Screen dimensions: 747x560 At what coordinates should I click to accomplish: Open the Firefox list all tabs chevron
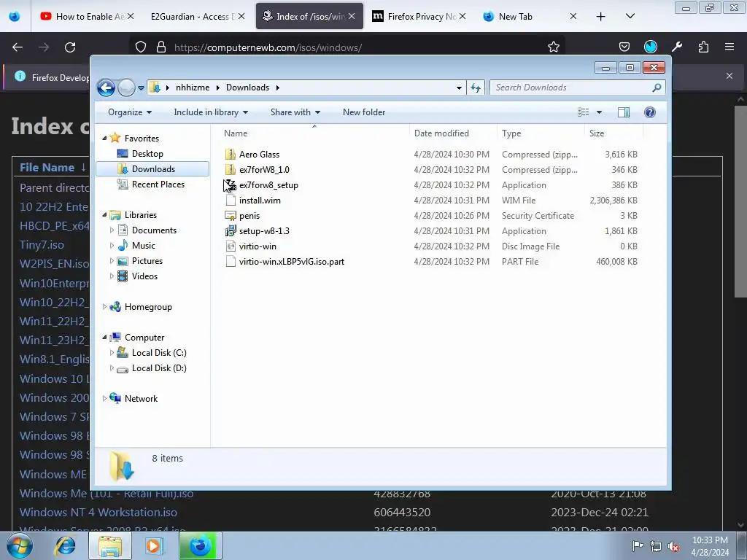(x=630, y=16)
